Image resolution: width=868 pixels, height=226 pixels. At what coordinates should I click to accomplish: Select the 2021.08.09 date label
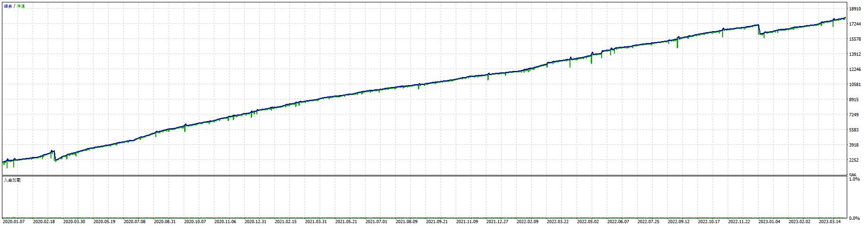point(407,221)
